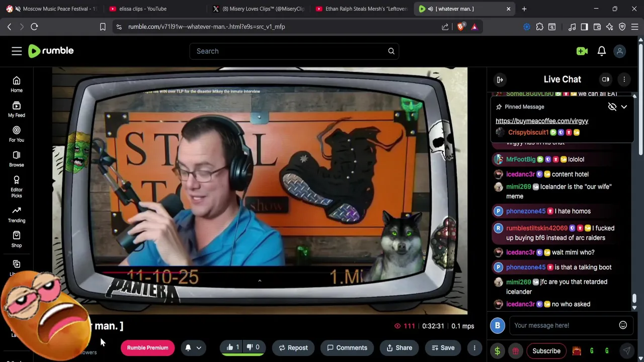This screenshot has height=362, width=644.
Task: Click username rumblestiltskin42069 in chat
Action: tap(537, 228)
